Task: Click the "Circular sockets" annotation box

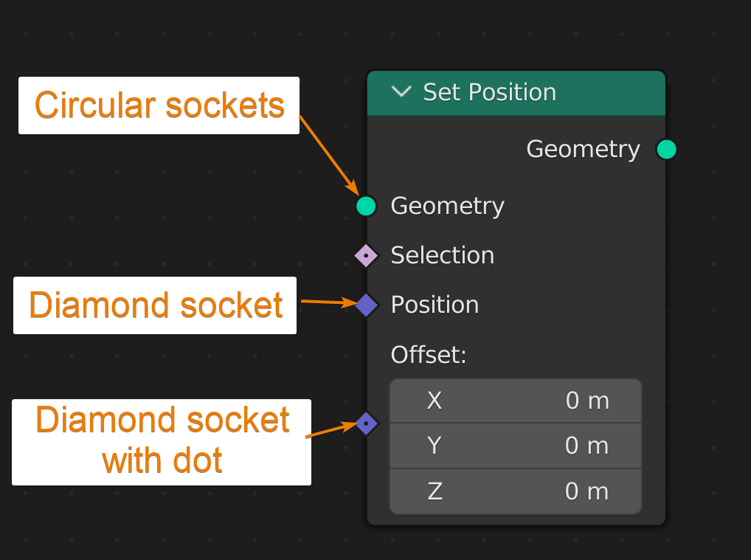Action: [159, 106]
